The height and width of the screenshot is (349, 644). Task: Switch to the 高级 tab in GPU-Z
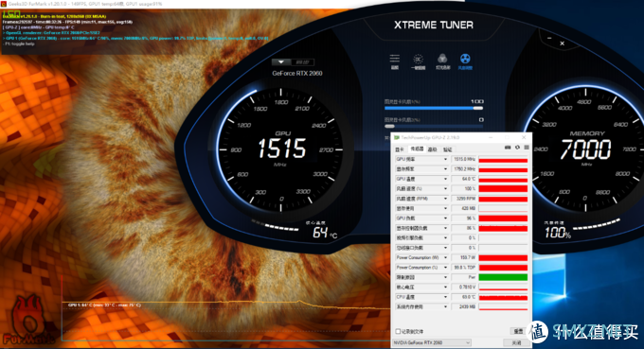[x=433, y=149]
